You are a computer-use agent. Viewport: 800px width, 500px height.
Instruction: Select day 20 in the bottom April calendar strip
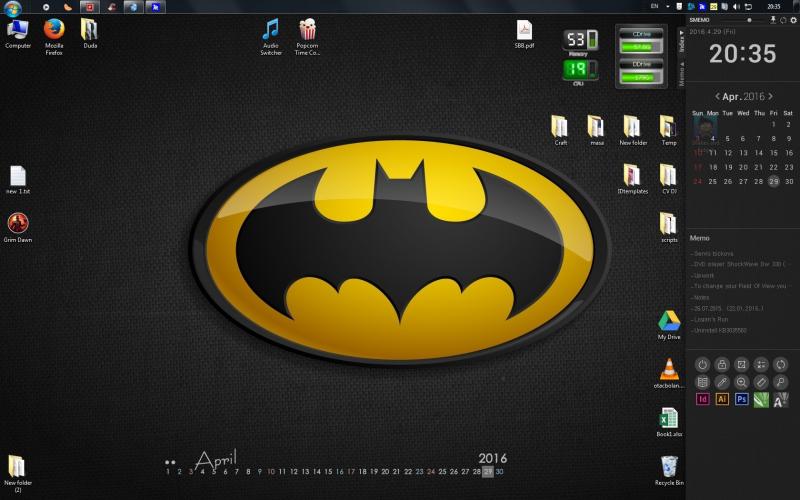tap(385, 471)
